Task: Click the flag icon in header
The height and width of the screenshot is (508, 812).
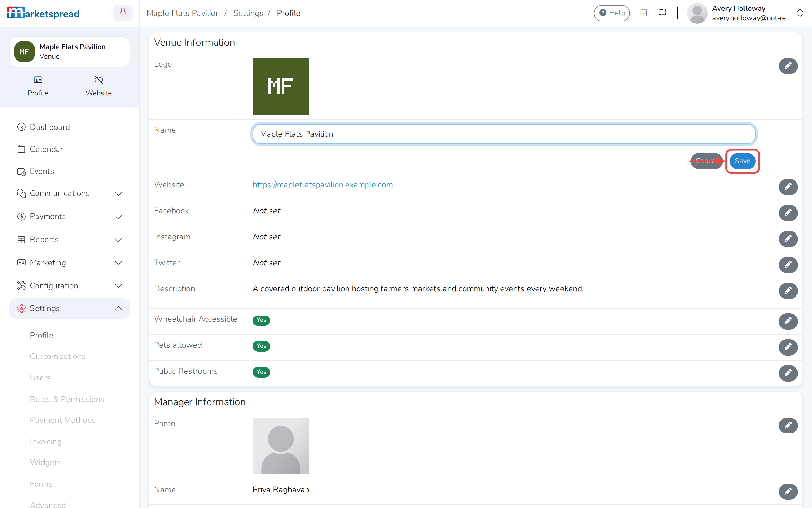Action: pyautogui.click(x=662, y=13)
